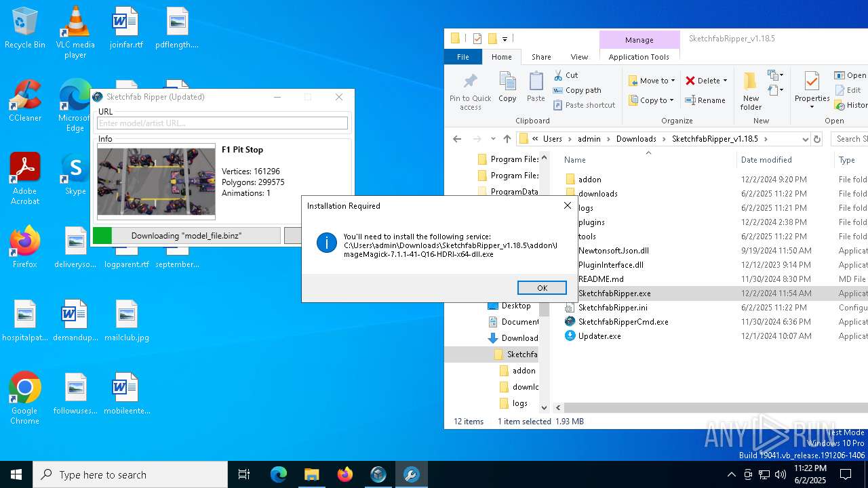The width and height of the screenshot is (868, 488).
Task: Switch to the Home ribbon tab
Action: pos(502,57)
